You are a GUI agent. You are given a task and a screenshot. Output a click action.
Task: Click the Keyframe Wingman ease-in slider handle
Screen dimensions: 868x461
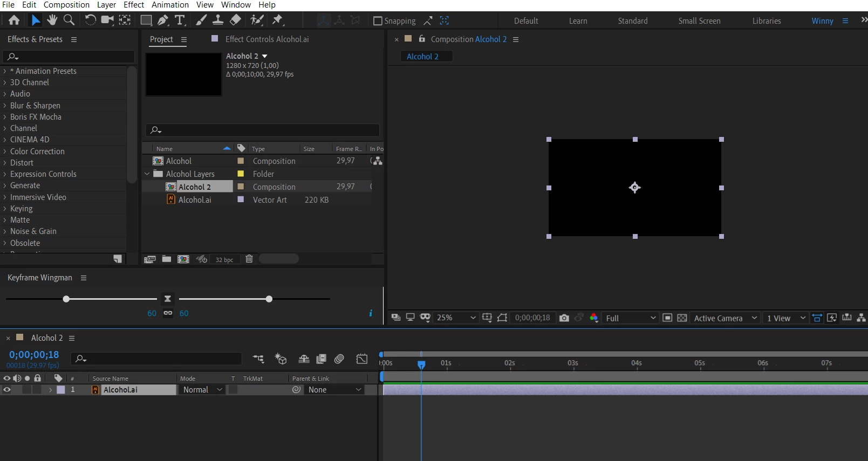[x=66, y=299]
